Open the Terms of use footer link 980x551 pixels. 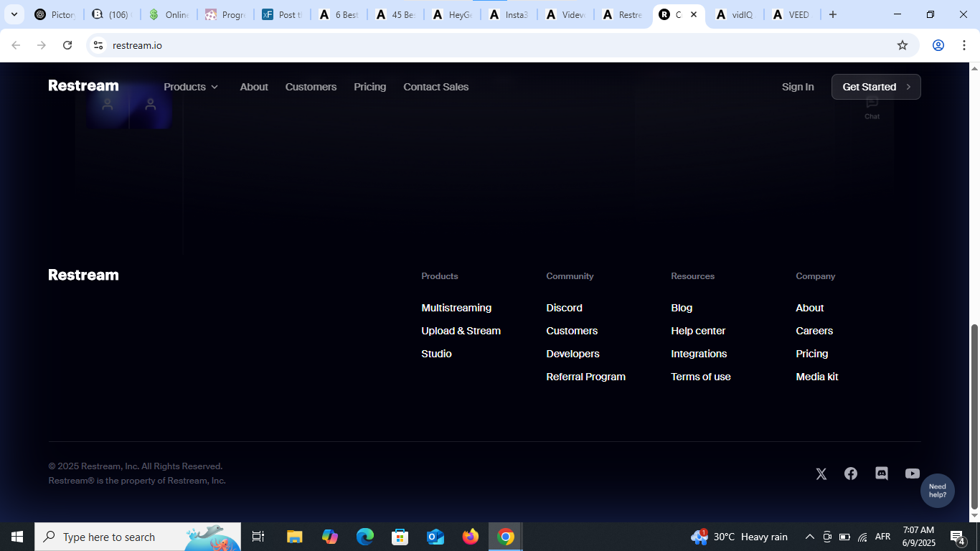[x=701, y=377]
